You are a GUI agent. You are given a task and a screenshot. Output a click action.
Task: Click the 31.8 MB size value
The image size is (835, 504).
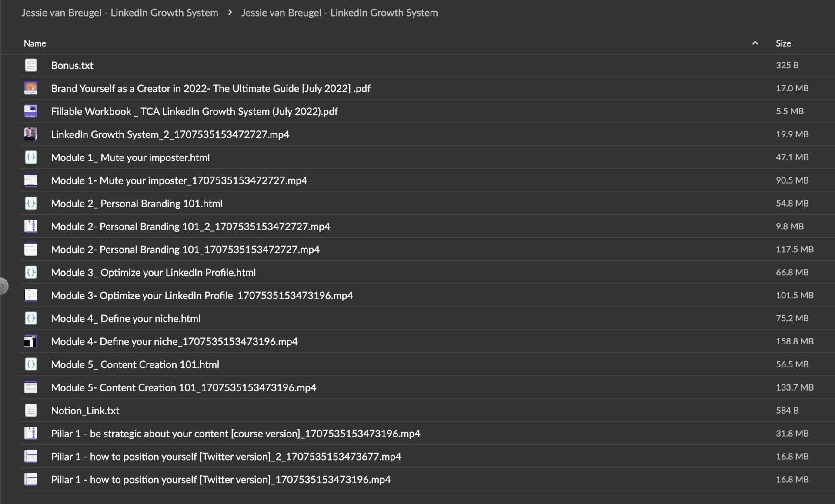tap(792, 434)
